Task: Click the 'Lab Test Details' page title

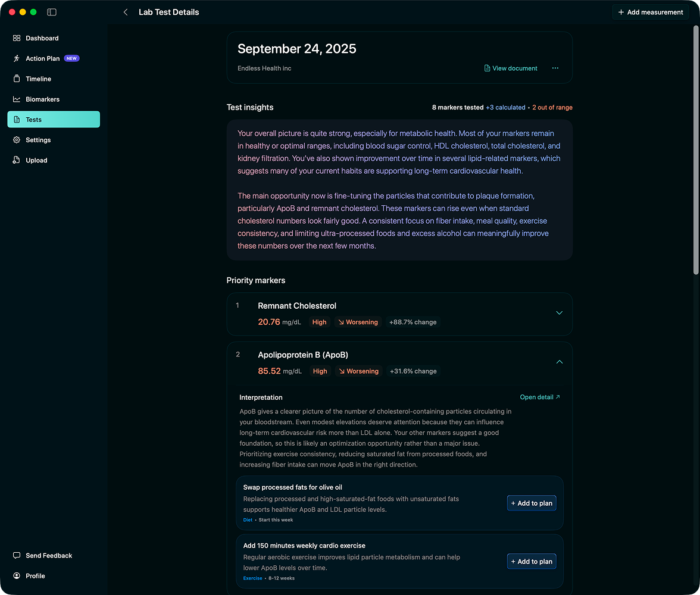Action: (169, 12)
